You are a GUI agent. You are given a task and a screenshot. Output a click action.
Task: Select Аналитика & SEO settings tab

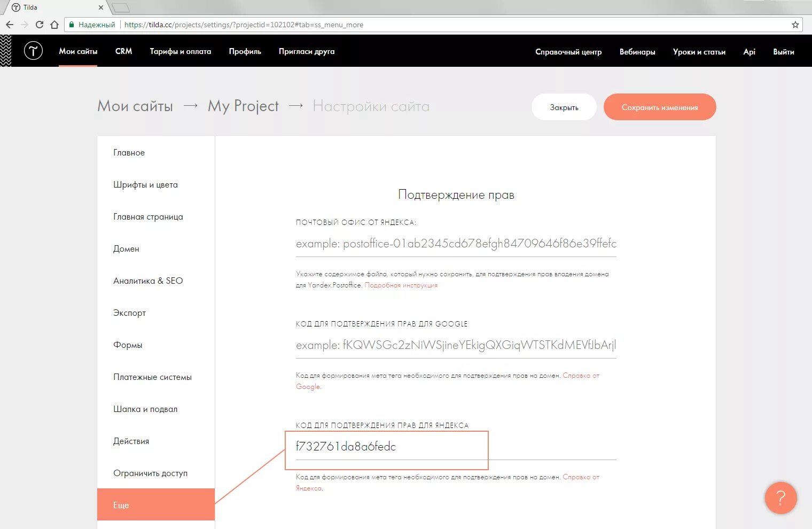point(156,281)
